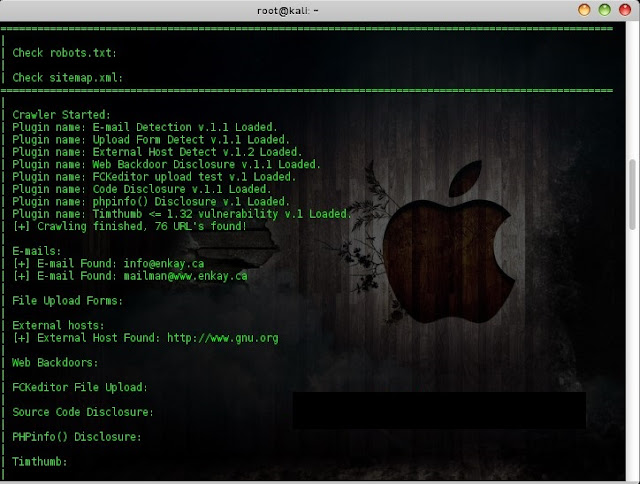This screenshot has height=484, width=640.
Task: Click the 'Web Backdoors:' heading
Action: coord(55,362)
